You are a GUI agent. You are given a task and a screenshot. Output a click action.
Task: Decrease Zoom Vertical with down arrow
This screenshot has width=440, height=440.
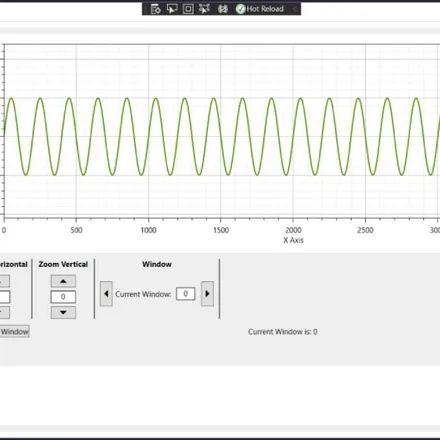click(63, 312)
